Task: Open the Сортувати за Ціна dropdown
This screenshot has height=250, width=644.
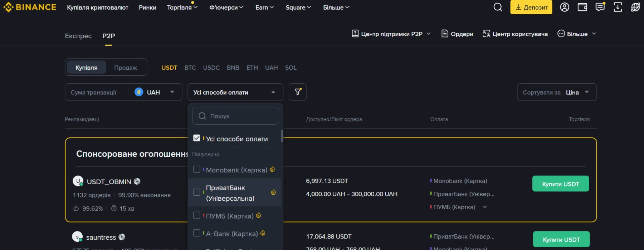Action: point(557,92)
